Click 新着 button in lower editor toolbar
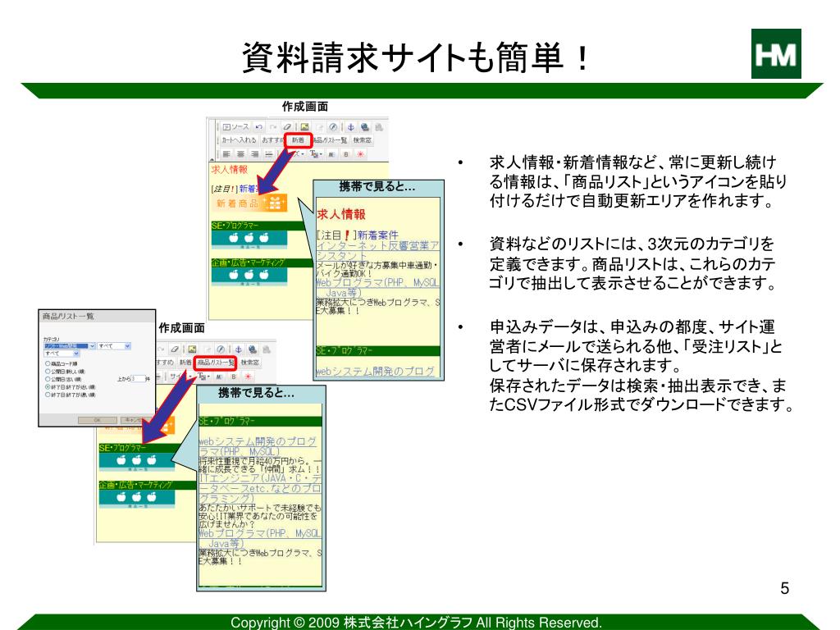The width and height of the screenshot is (840, 630). coord(185,363)
